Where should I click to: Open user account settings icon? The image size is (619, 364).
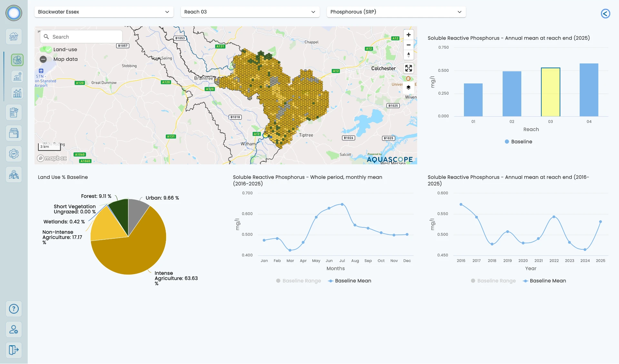click(x=14, y=330)
